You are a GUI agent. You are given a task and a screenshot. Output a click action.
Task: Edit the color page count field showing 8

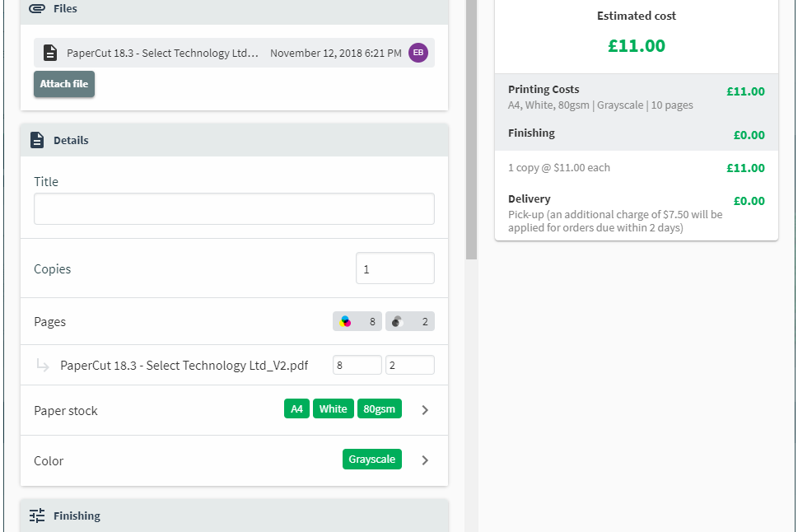[357, 365]
